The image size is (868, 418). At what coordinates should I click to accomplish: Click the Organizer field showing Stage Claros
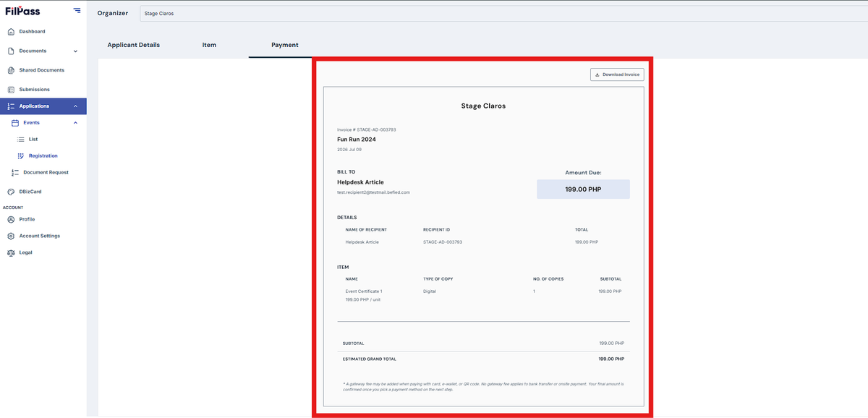(503, 13)
